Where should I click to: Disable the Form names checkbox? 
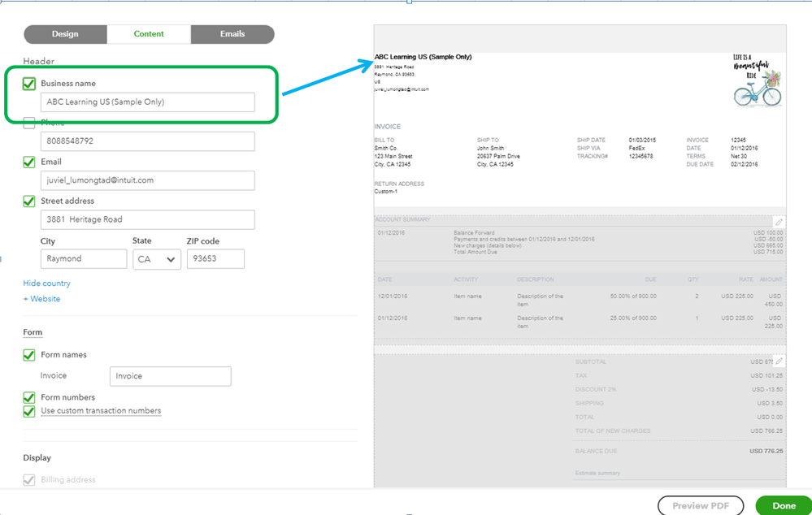click(x=29, y=355)
